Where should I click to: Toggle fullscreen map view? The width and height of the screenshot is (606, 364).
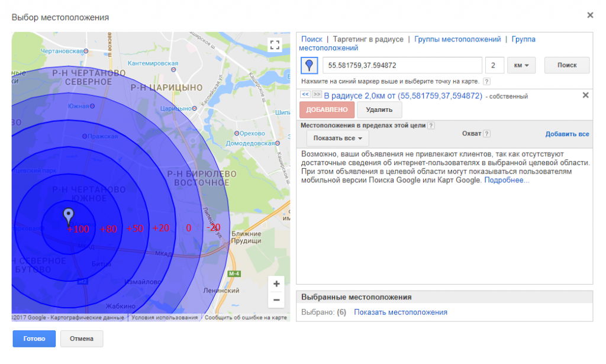(275, 45)
